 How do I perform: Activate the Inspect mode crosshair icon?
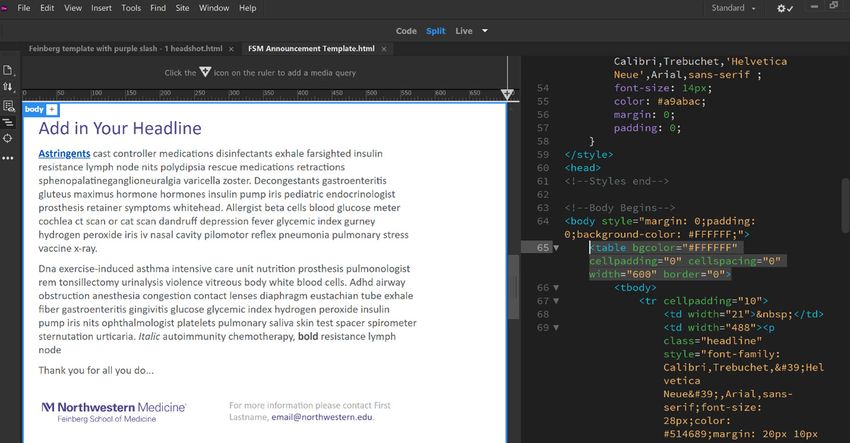8,139
